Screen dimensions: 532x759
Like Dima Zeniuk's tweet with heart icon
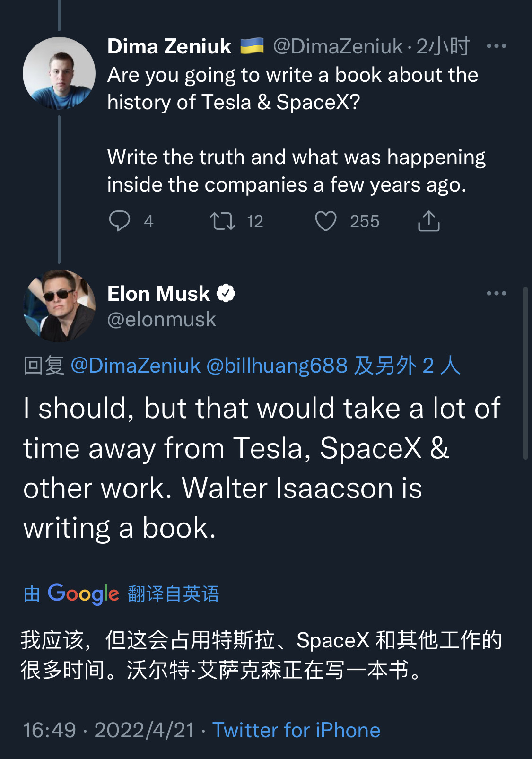326,221
